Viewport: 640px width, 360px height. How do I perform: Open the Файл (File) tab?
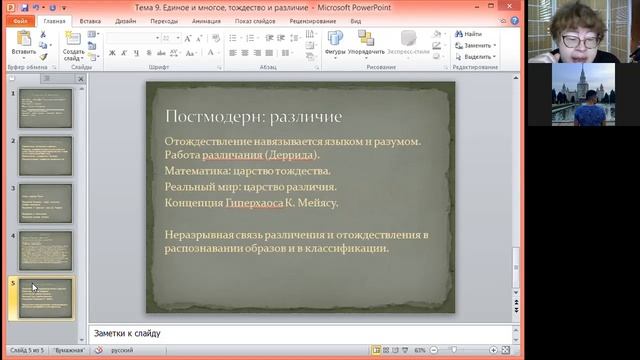[20, 21]
